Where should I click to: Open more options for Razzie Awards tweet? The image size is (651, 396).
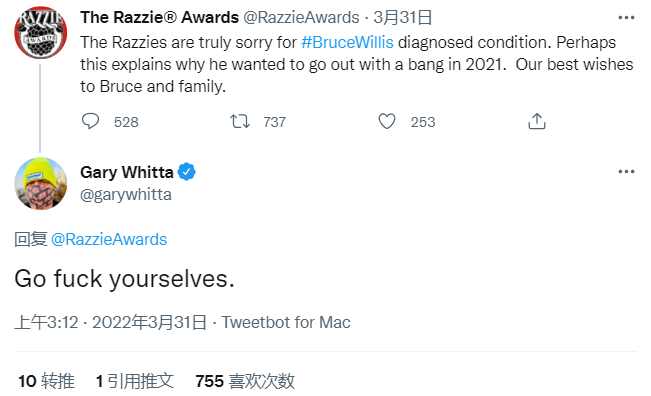(626, 17)
